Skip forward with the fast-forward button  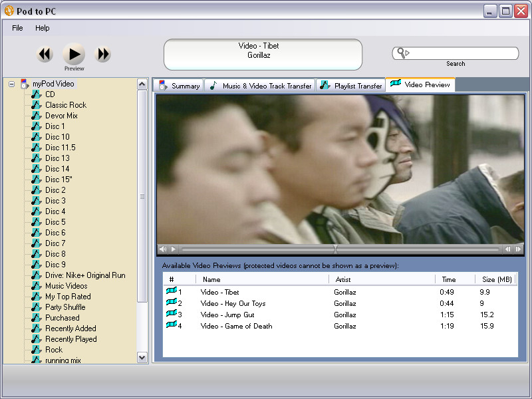[x=103, y=54]
